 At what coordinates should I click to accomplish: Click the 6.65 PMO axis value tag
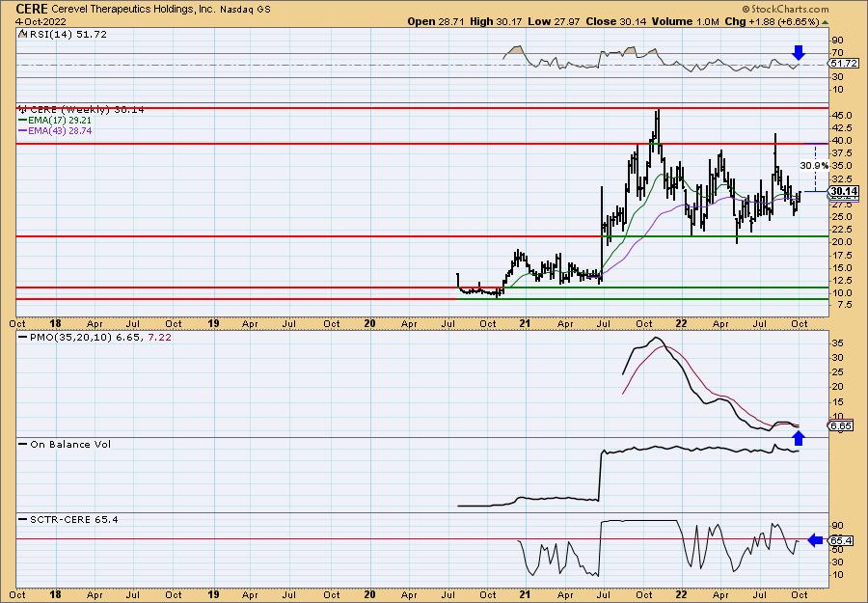[840, 425]
